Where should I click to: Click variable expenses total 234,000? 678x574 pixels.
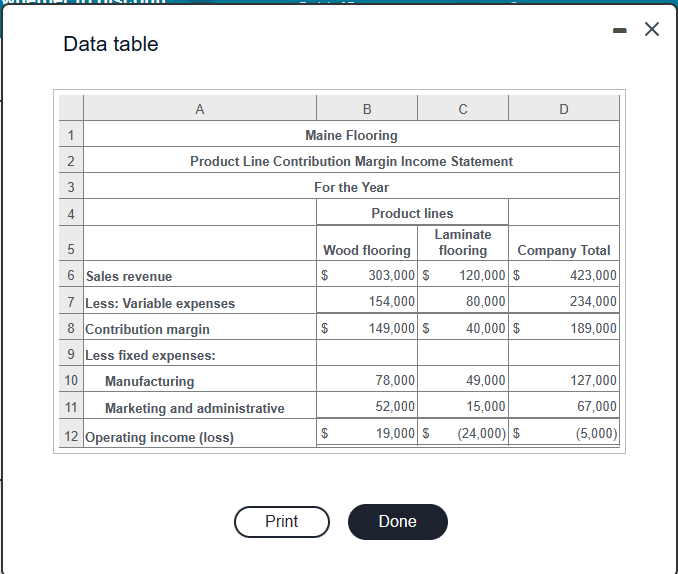tap(593, 301)
